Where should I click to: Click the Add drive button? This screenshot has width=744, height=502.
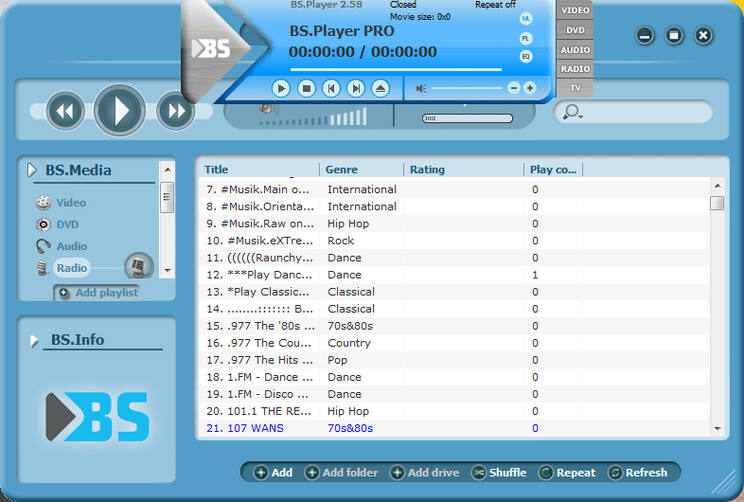(x=425, y=473)
